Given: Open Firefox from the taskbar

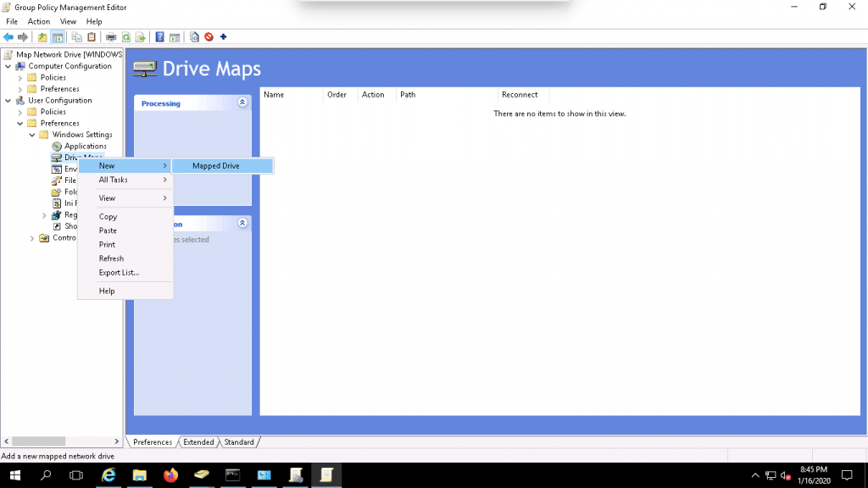Looking at the screenshot, I should tap(170, 475).
